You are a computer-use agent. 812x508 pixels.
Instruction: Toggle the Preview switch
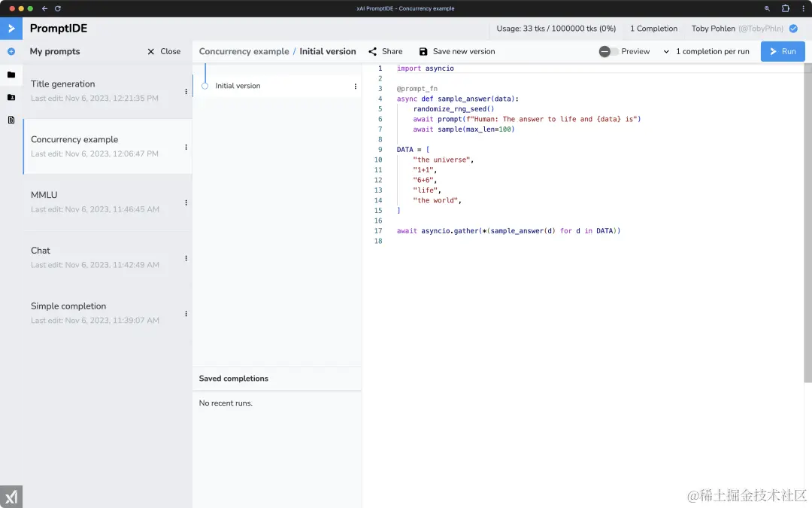608,51
